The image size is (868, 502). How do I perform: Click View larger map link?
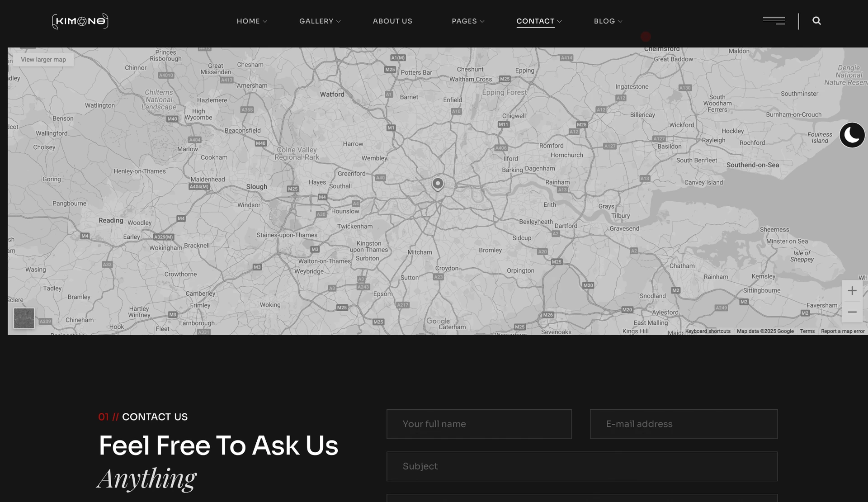(x=43, y=60)
